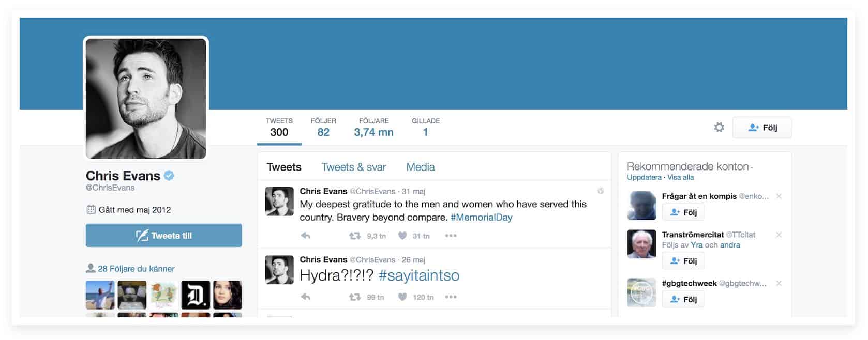This screenshot has width=868, height=340.
Task: Click the Tweeta till button
Action: (x=164, y=236)
